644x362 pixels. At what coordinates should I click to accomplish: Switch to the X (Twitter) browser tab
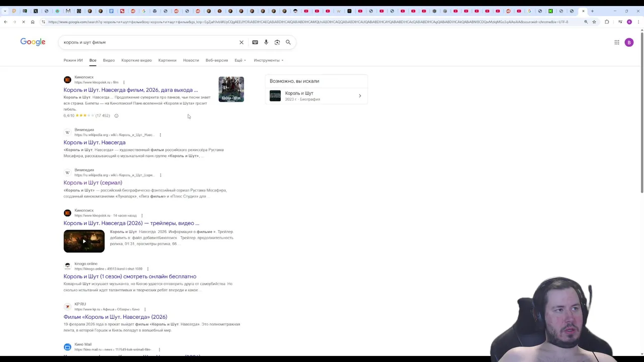(36, 11)
